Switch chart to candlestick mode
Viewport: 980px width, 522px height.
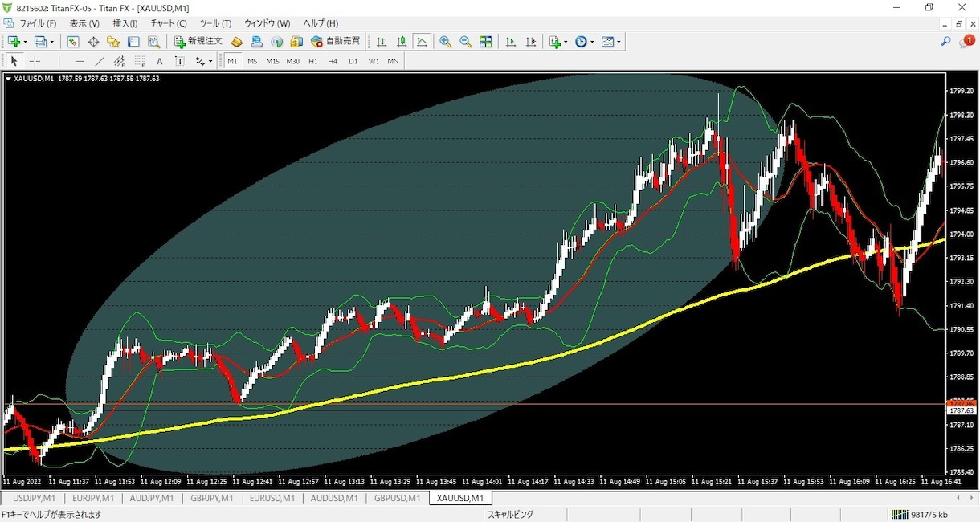[x=402, y=42]
